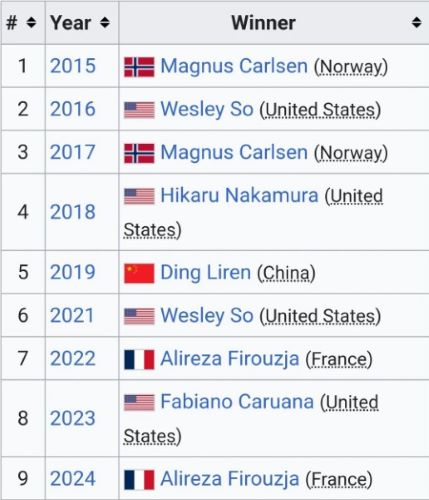This screenshot has width=429, height=500.
Task: Open the 2015 year link
Action: (x=73, y=66)
